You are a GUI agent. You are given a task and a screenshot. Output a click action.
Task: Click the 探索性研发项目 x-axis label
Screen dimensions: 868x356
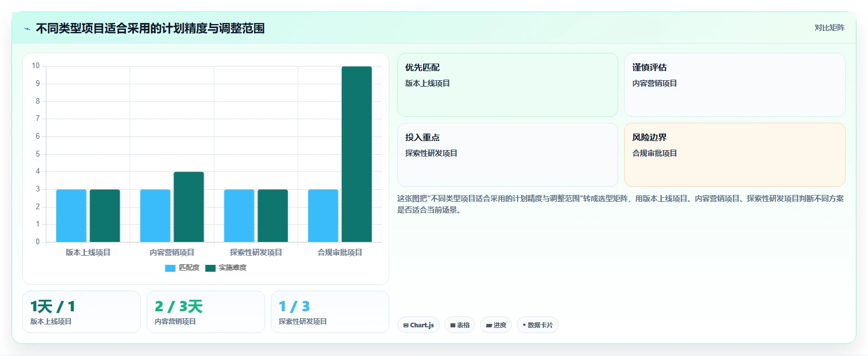(256, 252)
